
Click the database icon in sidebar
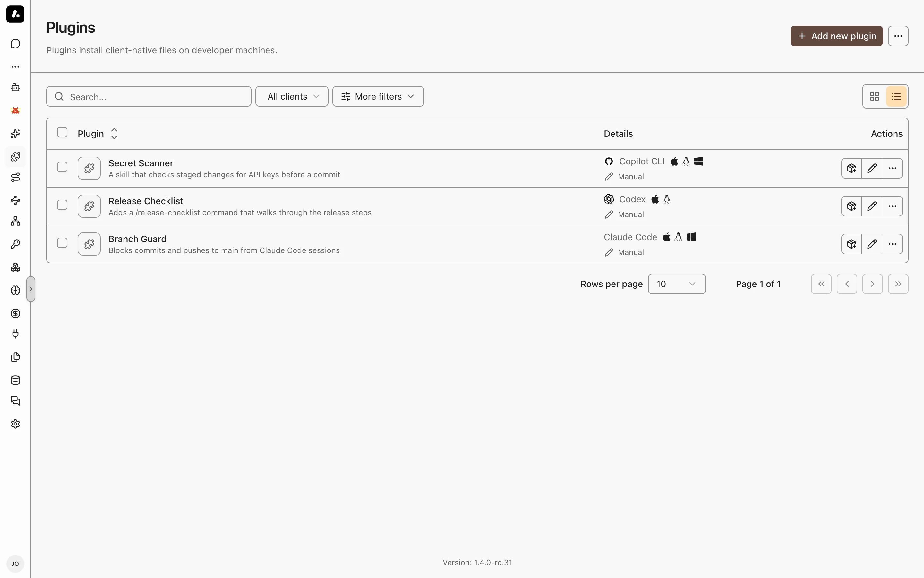[x=15, y=380]
